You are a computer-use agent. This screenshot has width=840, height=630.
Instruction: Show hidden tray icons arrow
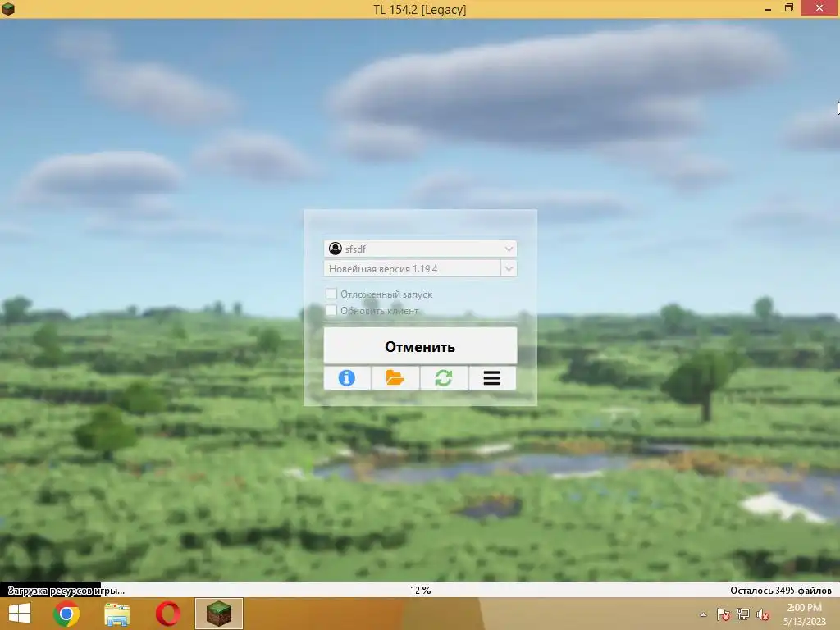703,614
